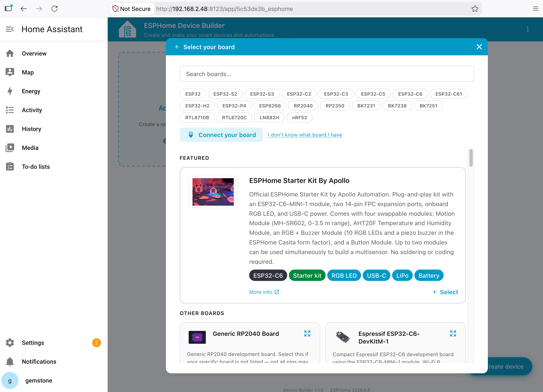Open the Apollo Starter Kit thumbnail image
The height and width of the screenshot is (392, 543).
(x=213, y=192)
